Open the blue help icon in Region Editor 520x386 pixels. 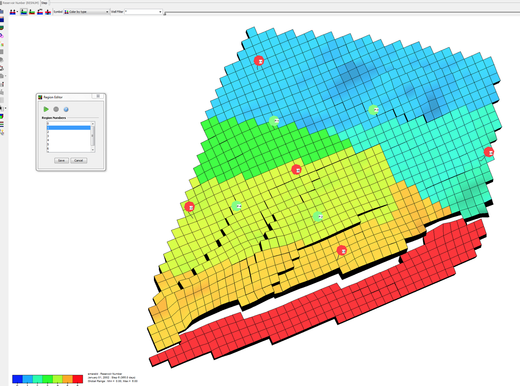(x=66, y=109)
